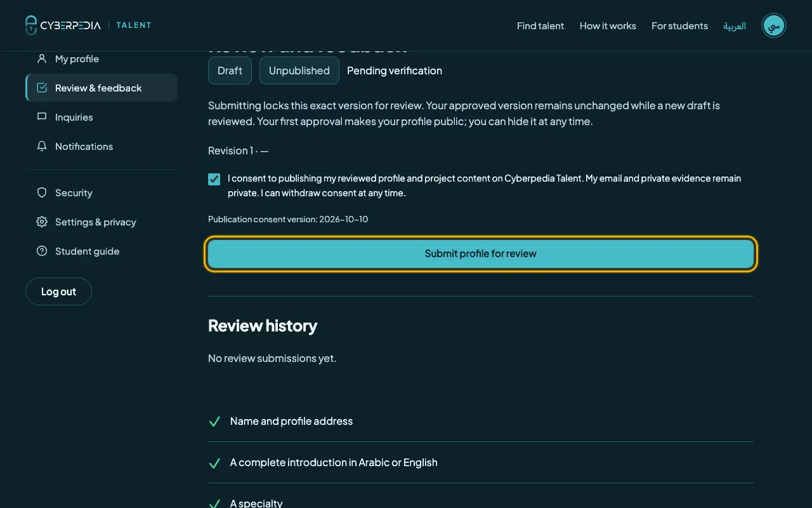
Task: Open Find talent in the top navigation
Action: 540,25
